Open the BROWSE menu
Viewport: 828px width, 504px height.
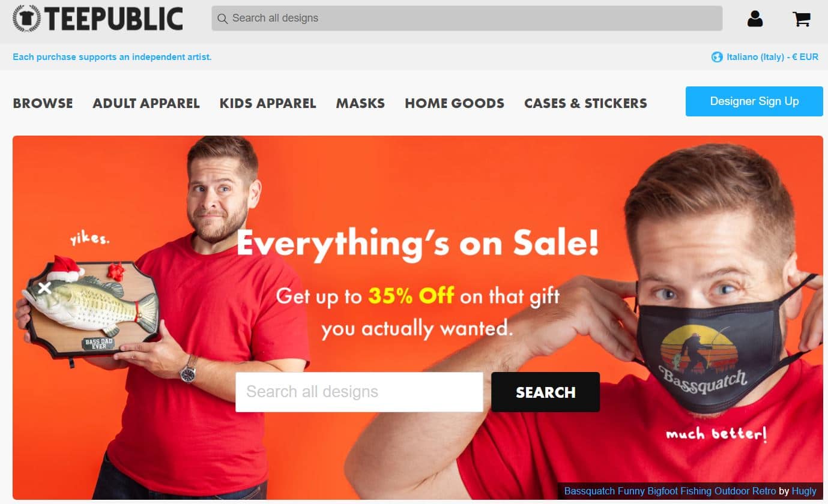click(43, 103)
